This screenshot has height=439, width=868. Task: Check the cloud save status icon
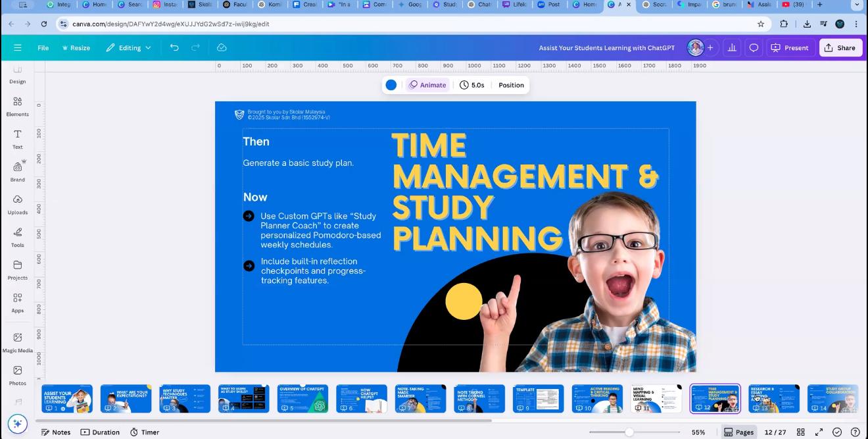(222, 47)
